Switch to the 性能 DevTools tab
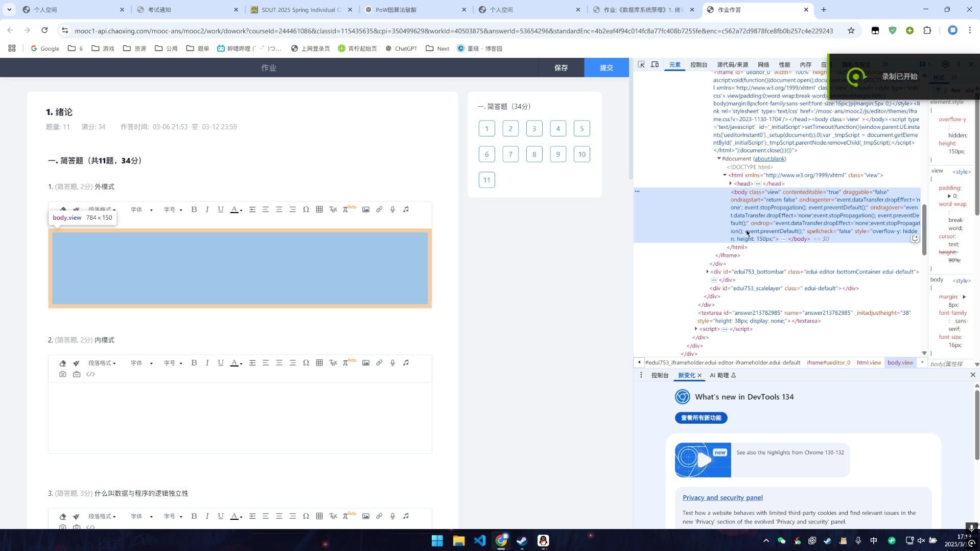This screenshot has width=980, height=551. (784, 65)
